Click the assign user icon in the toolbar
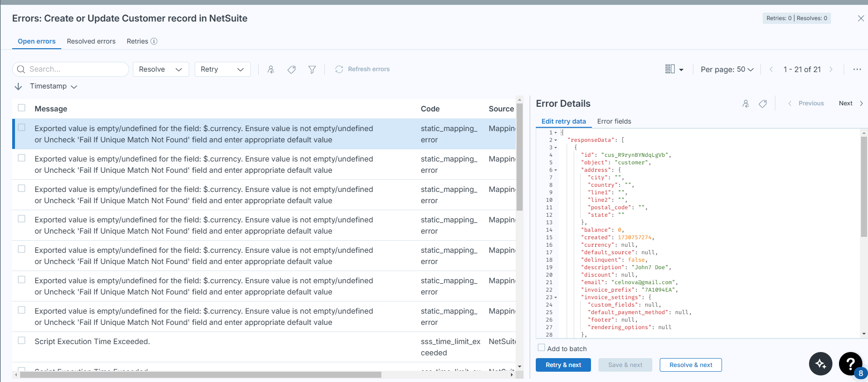868x382 pixels. 271,69
